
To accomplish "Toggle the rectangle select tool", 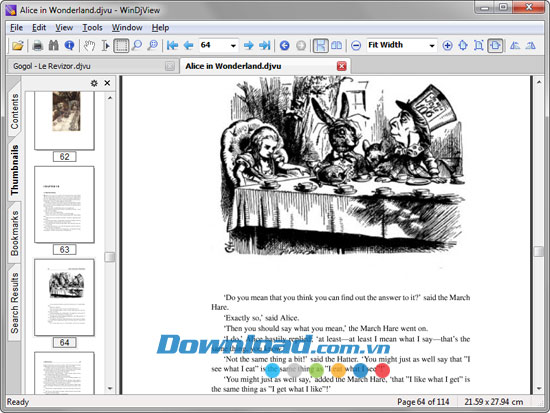I will click(121, 45).
